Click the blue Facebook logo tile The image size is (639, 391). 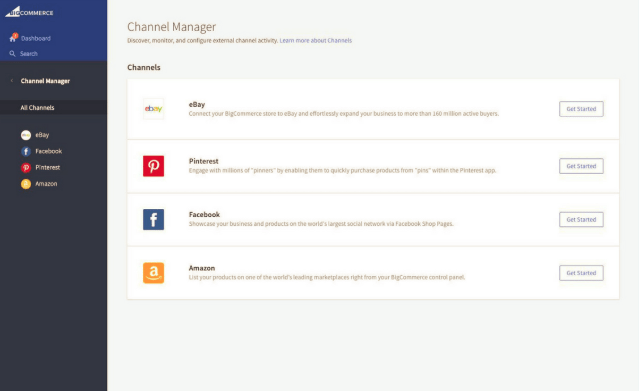click(x=153, y=219)
